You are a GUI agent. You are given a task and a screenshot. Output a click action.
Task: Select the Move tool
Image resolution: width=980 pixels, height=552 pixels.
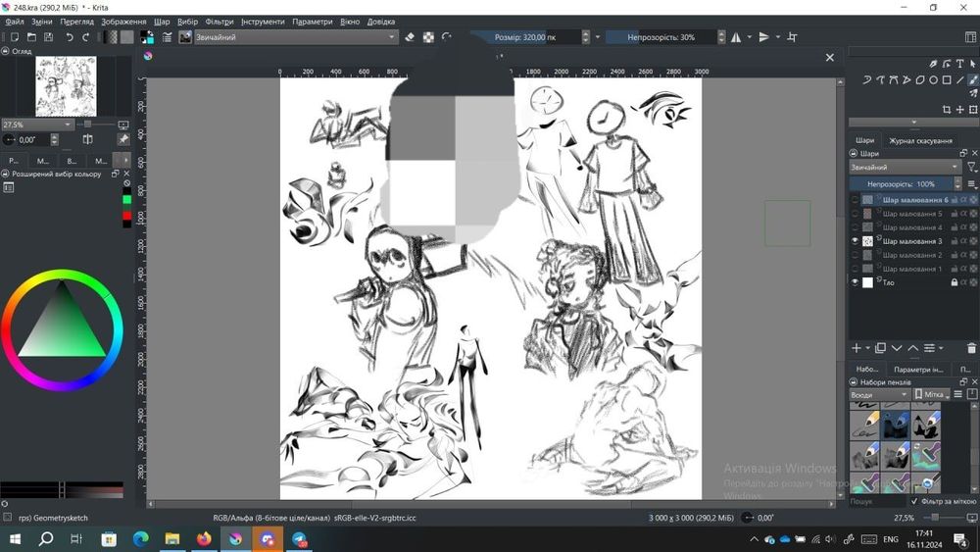(x=960, y=110)
